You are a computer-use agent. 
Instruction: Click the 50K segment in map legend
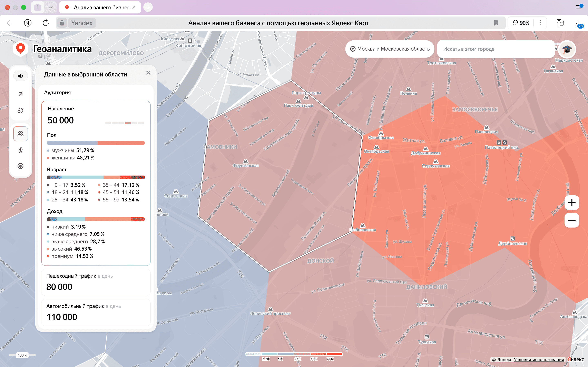pos(318,354)
